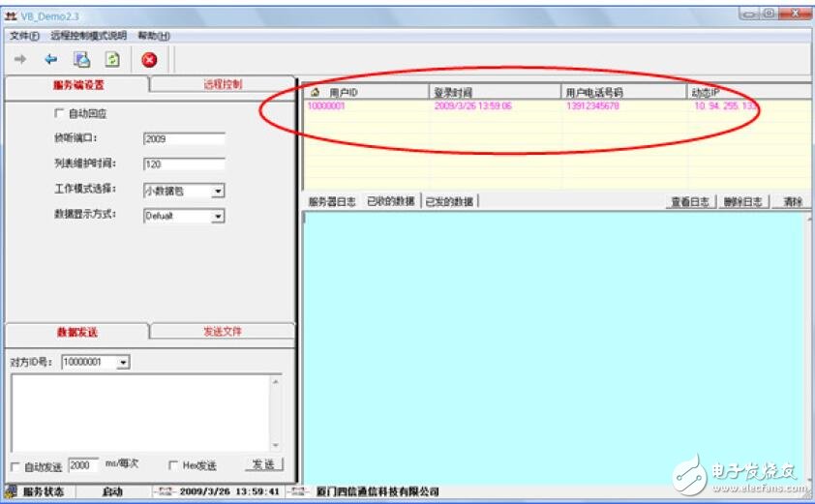Open the 数据显示方式 Defualt dropdown

pos(219,216)
